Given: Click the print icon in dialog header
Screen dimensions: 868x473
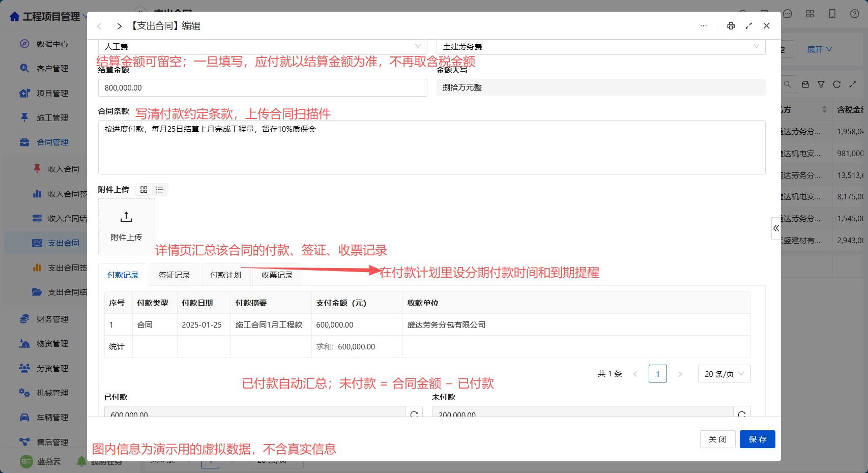Looking at the screenshot, I should [731, 26].
